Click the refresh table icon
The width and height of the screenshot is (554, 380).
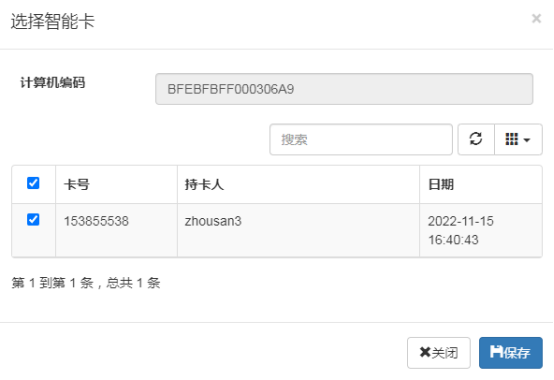[x=476, y=139]
